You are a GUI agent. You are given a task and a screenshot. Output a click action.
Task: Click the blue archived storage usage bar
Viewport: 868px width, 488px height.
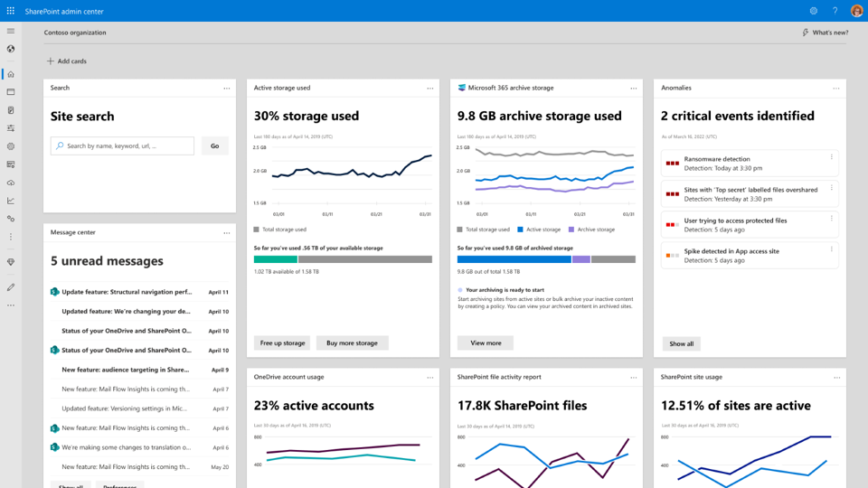(514, 259)
